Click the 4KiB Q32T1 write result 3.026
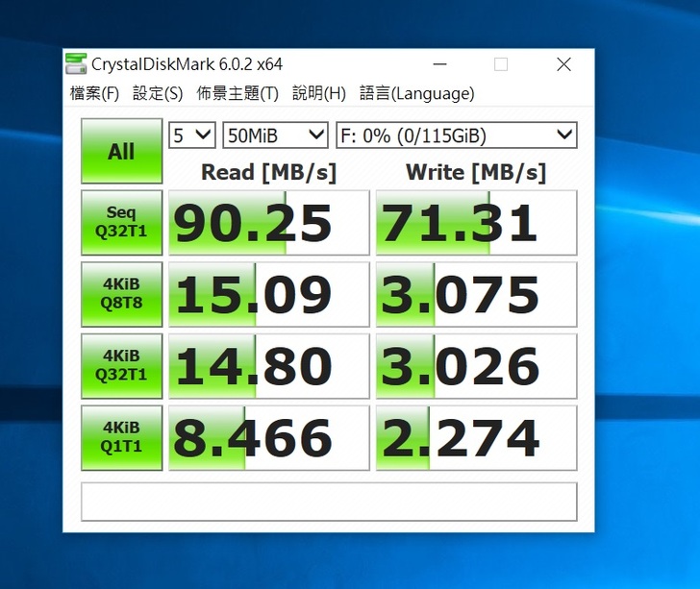This screenshot has height=589, width=700. pos(476,366)
